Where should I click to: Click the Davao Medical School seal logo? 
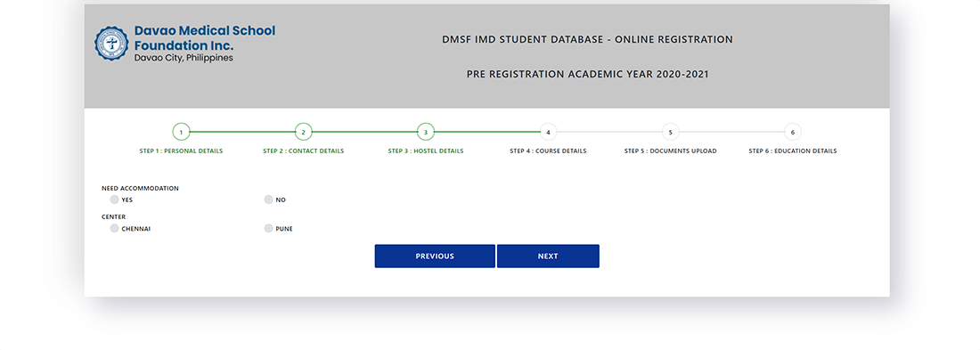(112, 44)
